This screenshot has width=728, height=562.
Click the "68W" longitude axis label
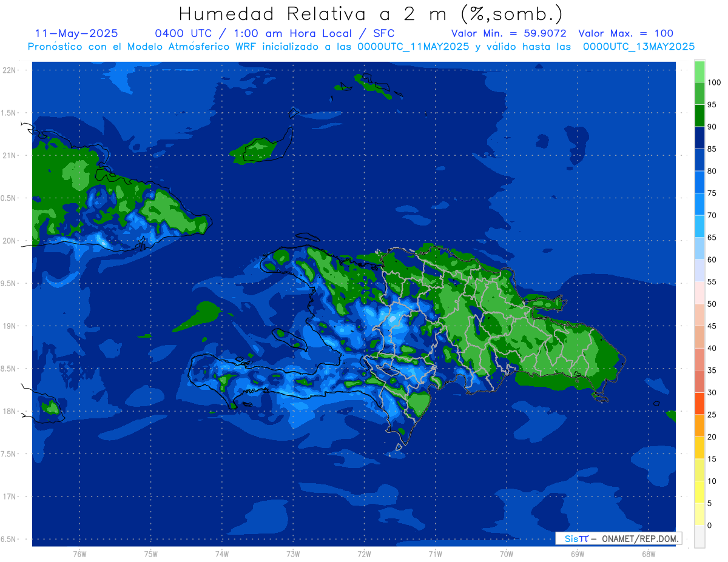pos(648,554)
